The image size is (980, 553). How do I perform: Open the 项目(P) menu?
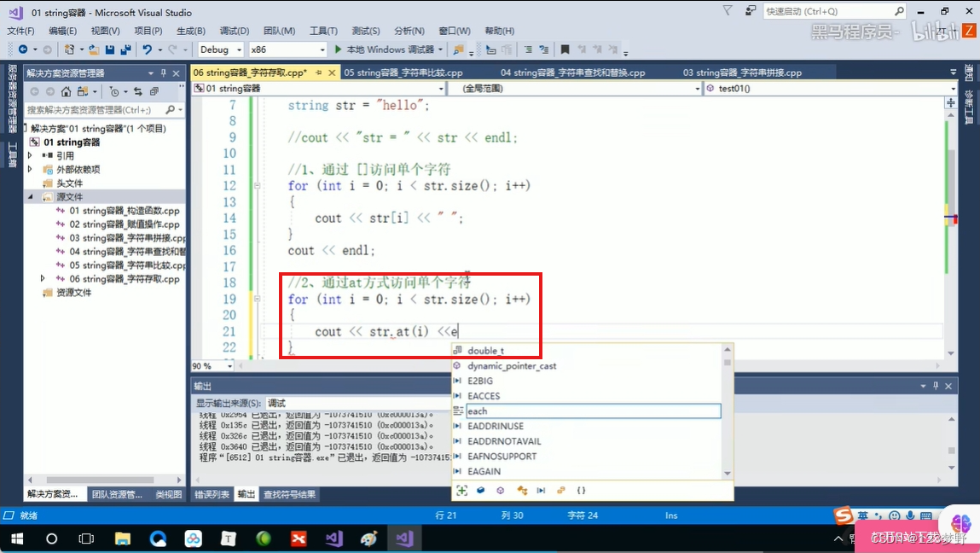point(148,31)
